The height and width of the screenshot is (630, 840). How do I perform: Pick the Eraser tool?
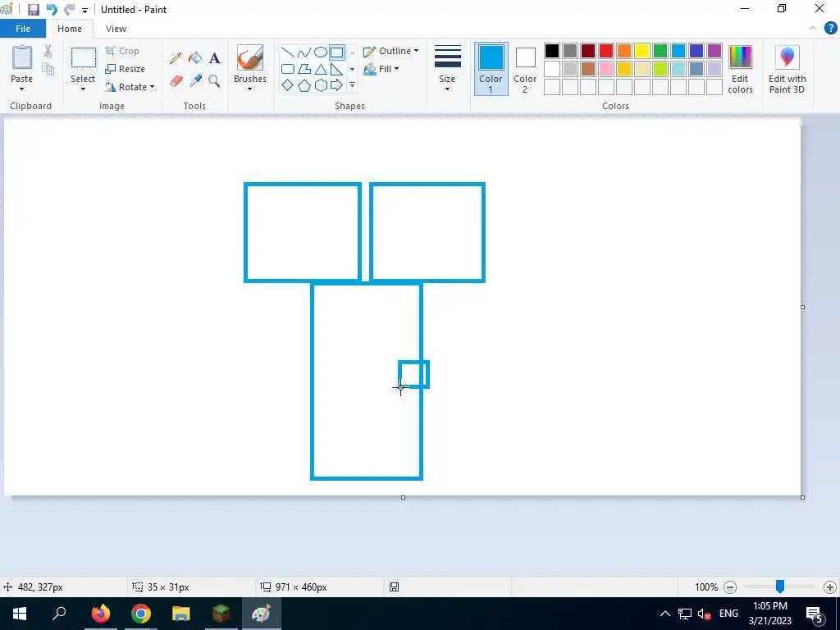176,81
